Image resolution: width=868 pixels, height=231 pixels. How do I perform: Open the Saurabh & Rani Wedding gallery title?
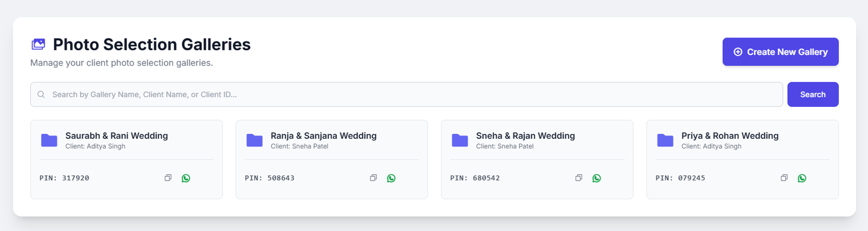pyautogui.click(x=117, y=136)
